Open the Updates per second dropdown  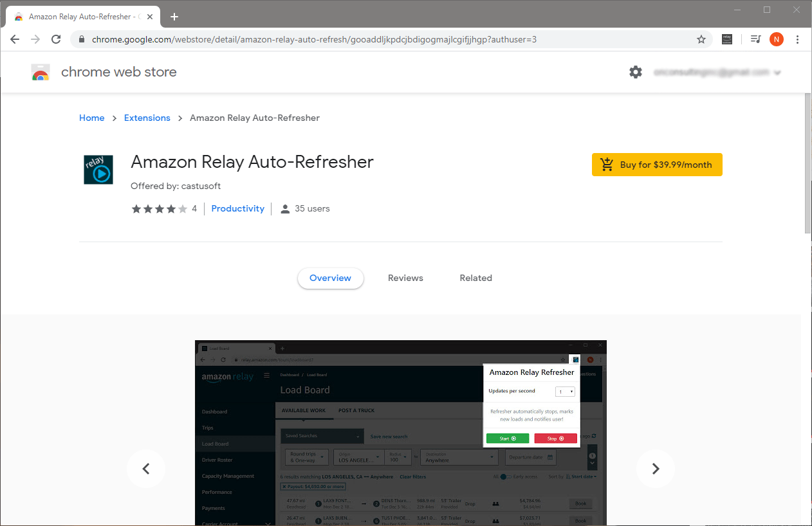click(565, 391)
